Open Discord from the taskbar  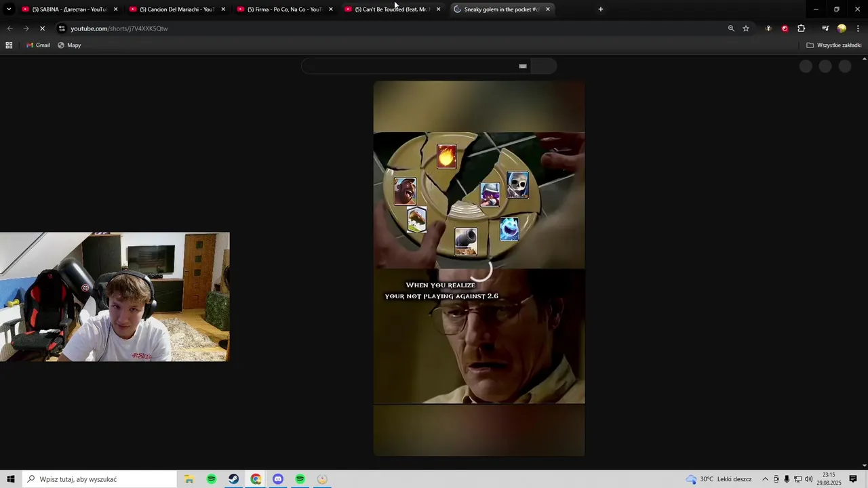coord(278,479)
